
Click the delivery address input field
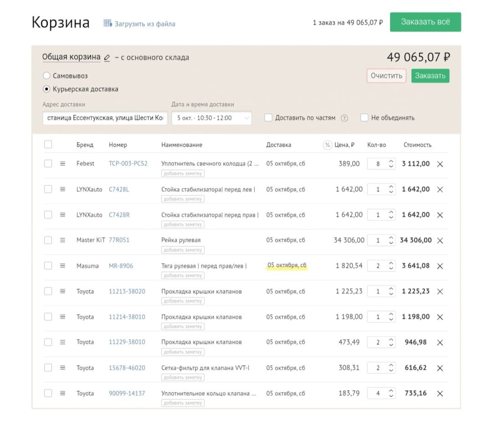pyautogui.click(x=105, y=118)
